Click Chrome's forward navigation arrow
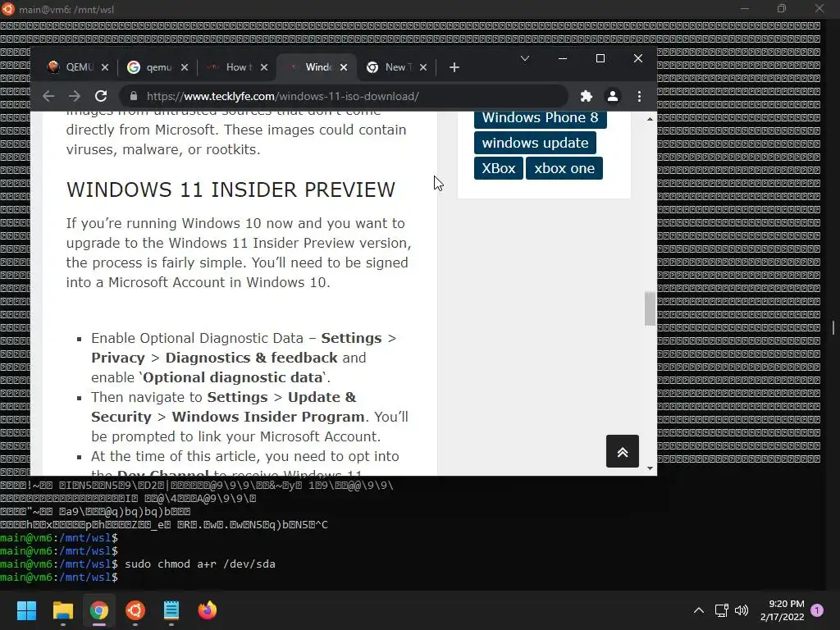The width and height of the screenshot is (840, 630). 74,97
